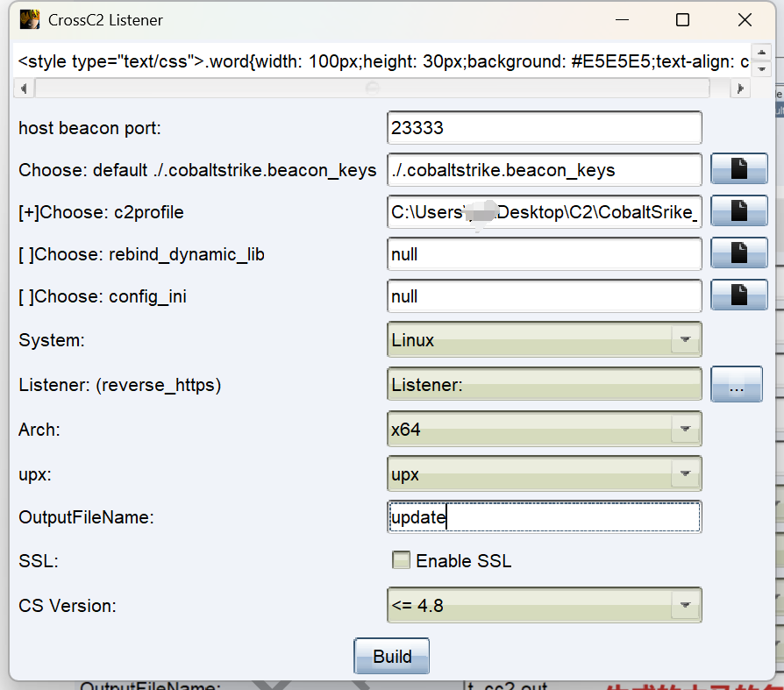Open the listener chooser '...' button
Screen dimensions: 784x690
[737, 384]
